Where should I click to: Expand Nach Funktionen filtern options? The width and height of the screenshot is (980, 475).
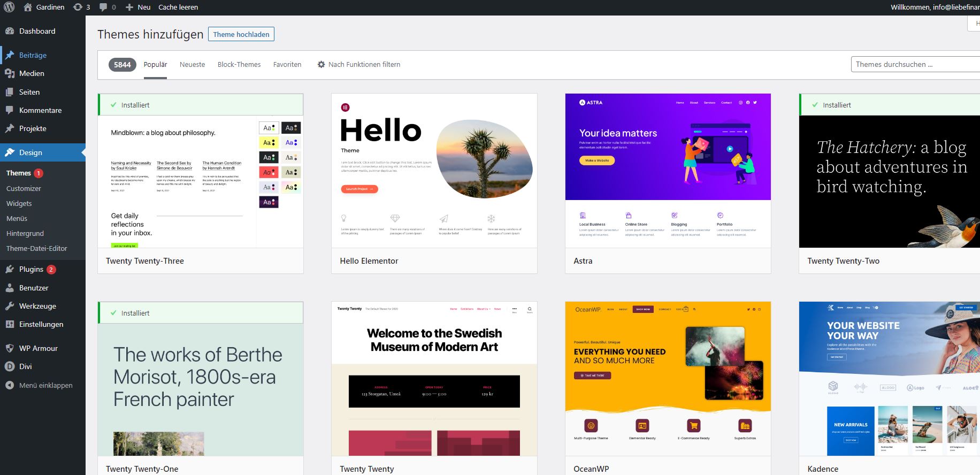tap(358, 64)
